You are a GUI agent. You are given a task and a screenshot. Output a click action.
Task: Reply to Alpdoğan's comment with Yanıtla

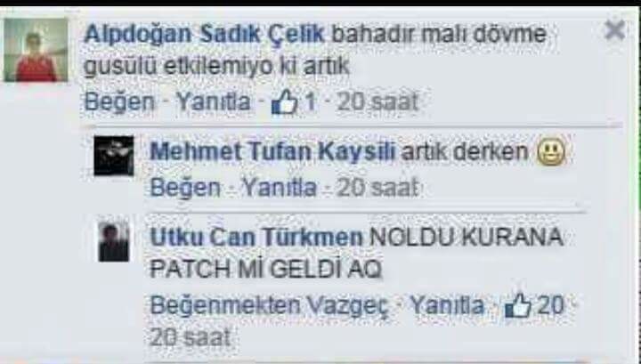coord(213,101)
